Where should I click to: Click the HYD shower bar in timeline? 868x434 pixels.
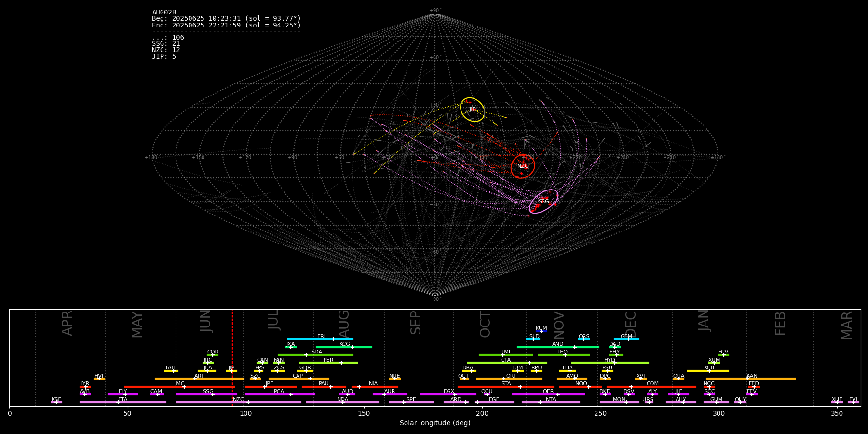(x=610, y=363)
